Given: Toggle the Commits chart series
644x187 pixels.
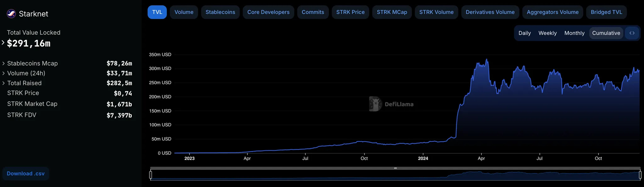Looking at the screenshot, I should [x=313, y=12].
